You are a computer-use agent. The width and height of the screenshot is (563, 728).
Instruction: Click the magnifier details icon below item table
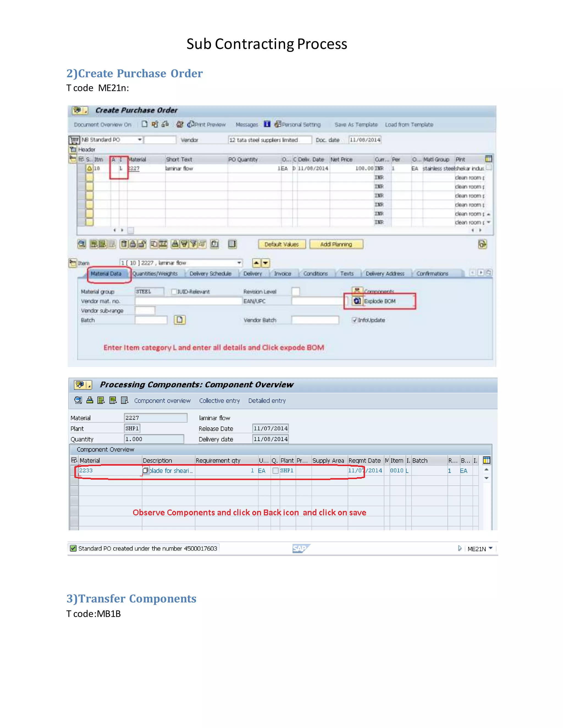(x=81, y=244)
